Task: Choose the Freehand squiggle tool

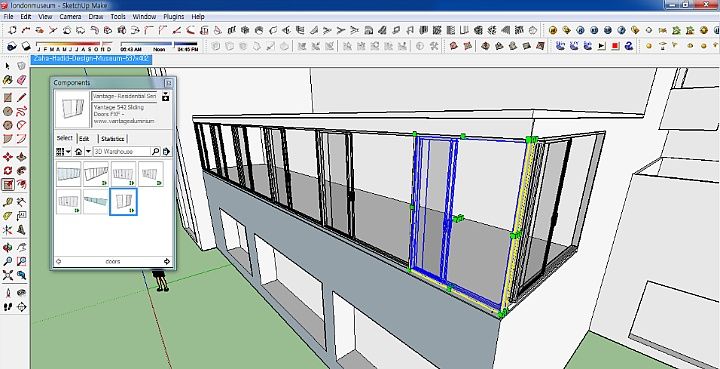Action: pyautogui.click(x=21, y=111)
